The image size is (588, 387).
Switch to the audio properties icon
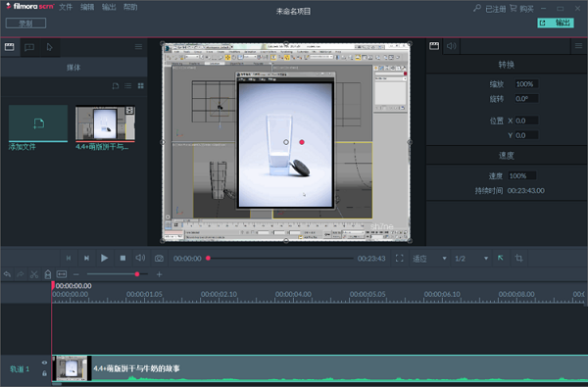(451, 46)
